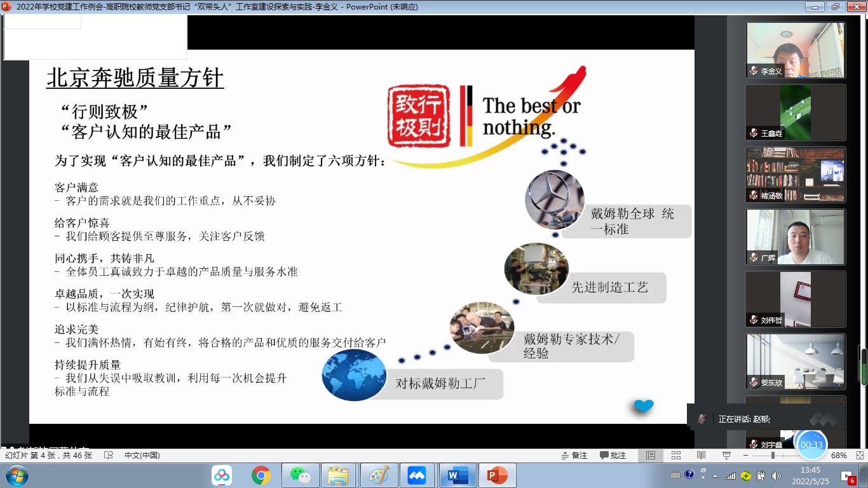Switch to Slide Sorter view

(x=676, y=455)
